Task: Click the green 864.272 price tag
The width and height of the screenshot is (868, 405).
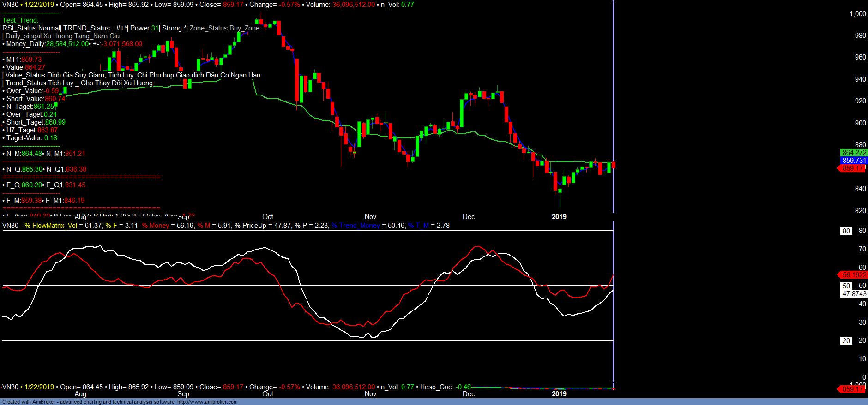Action: (x=854, y=153)
